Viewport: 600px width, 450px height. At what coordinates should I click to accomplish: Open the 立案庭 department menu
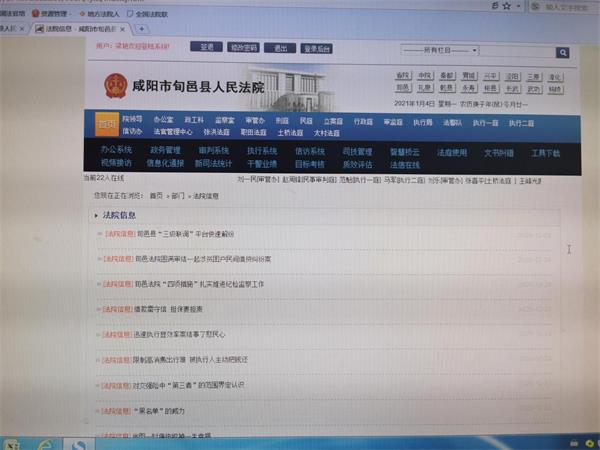[333, 121]
